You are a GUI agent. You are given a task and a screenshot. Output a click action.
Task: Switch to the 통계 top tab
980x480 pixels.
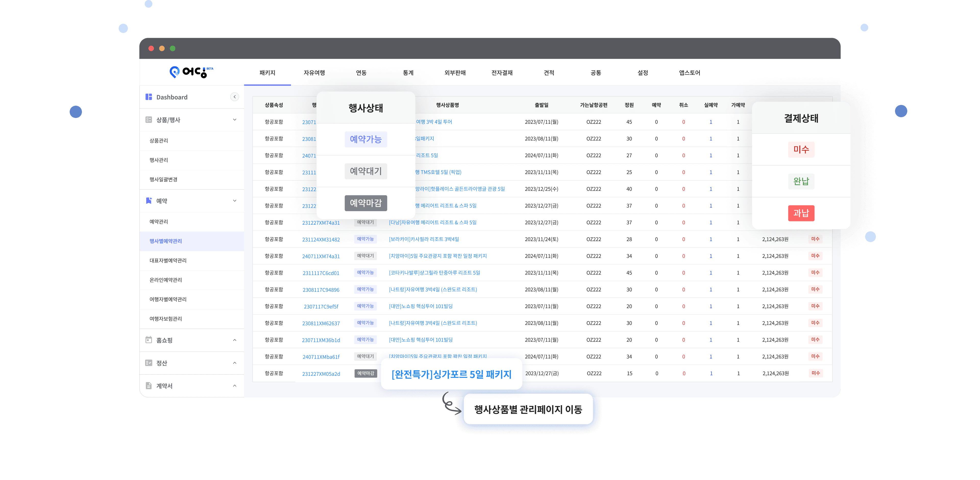(408, 73)
